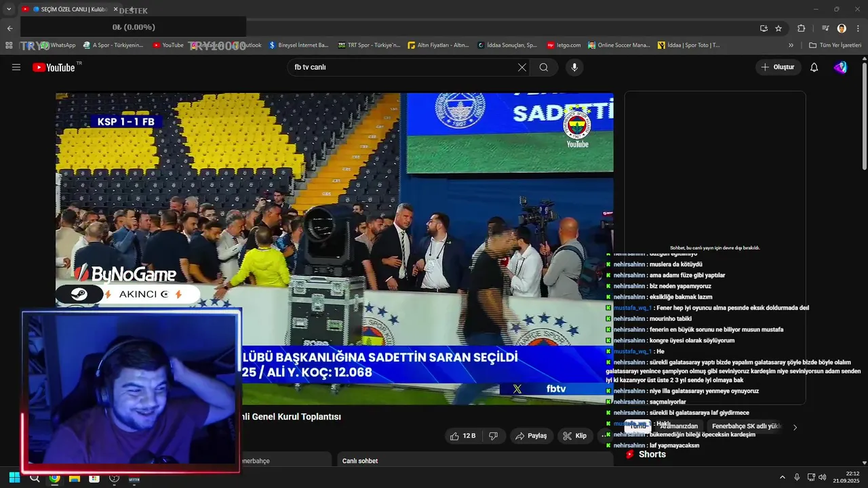Open the İddaa Sonuçları bookmark
This screenshot has width=868, height=488.
[507, 45]
